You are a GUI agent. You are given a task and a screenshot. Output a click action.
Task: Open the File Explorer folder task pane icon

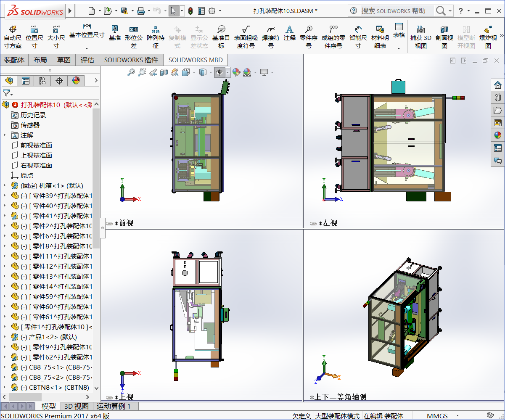[x=498, y=110]
